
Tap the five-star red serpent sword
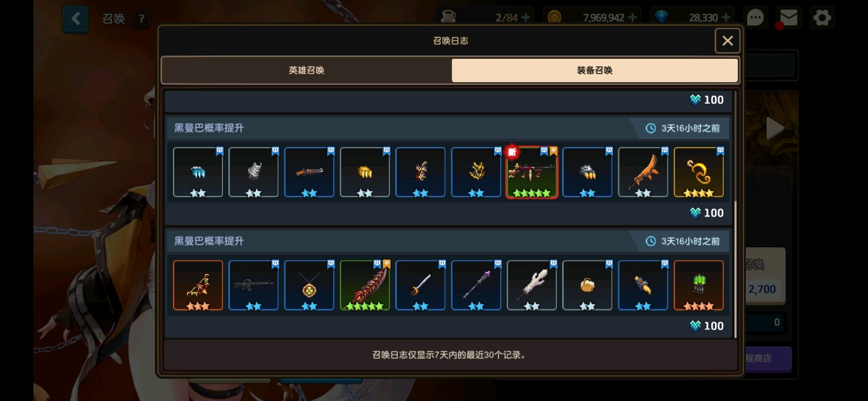365,285
